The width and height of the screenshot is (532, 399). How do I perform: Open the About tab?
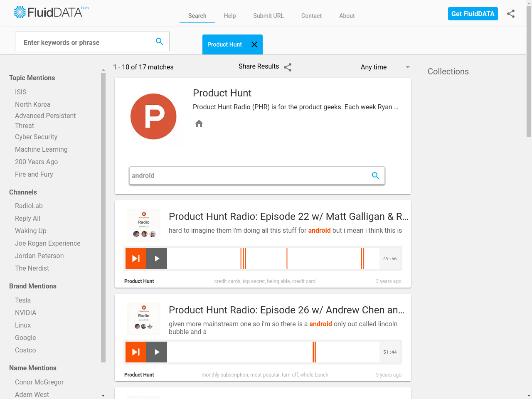pos(347,16)
